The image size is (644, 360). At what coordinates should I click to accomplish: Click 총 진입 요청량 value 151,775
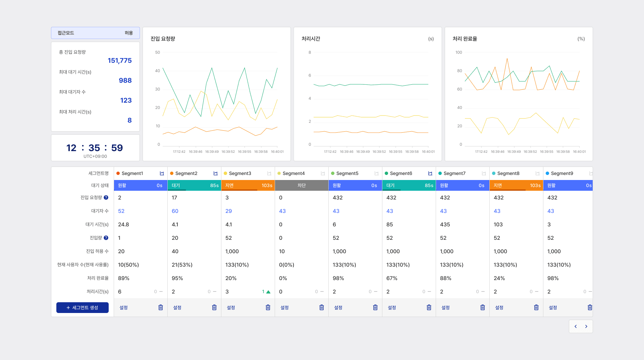pyautogui.click(x=120, y=60)
